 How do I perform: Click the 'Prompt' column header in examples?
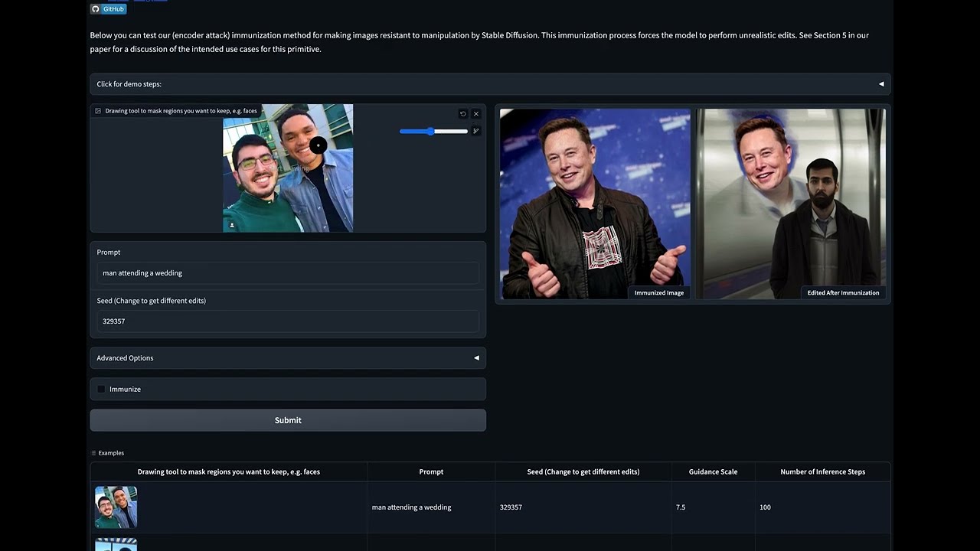coord(431,471)
